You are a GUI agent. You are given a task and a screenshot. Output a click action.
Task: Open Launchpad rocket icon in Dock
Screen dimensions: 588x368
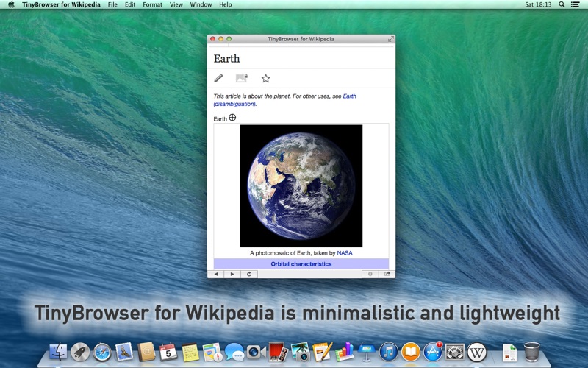(80, 353)
